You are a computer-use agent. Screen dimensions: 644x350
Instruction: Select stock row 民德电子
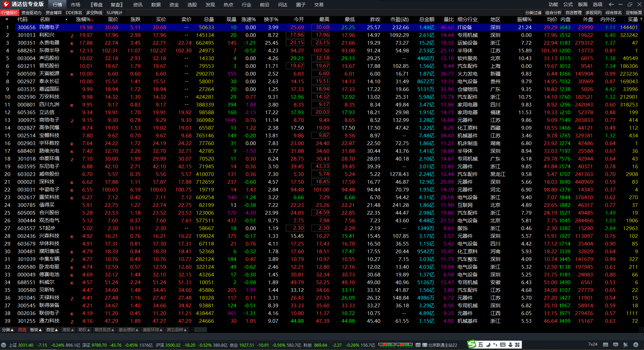point(320,28)
